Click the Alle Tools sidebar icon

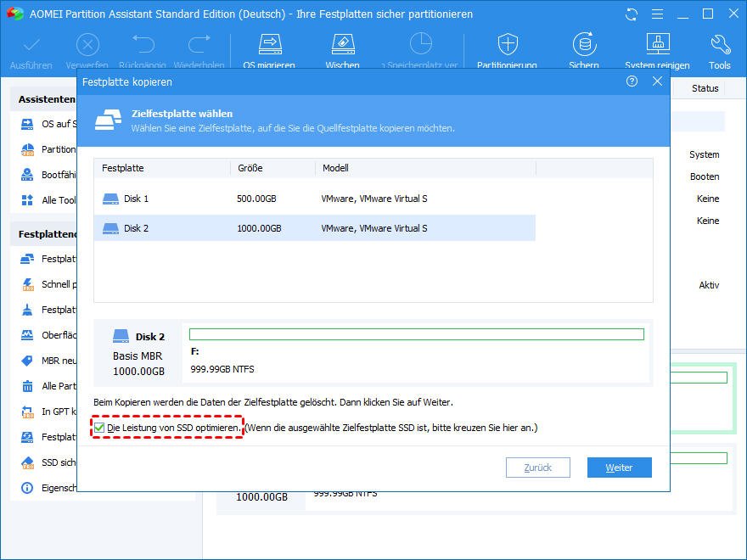tap(27, 200)
